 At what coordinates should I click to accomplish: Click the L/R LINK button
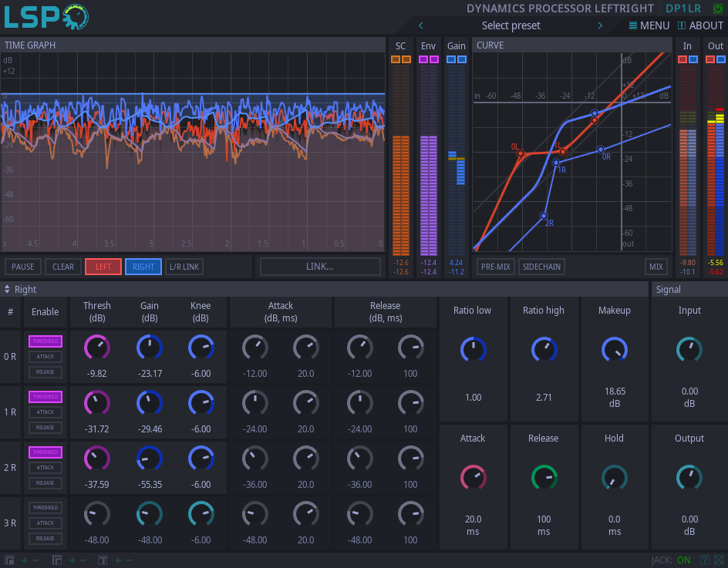184,267
